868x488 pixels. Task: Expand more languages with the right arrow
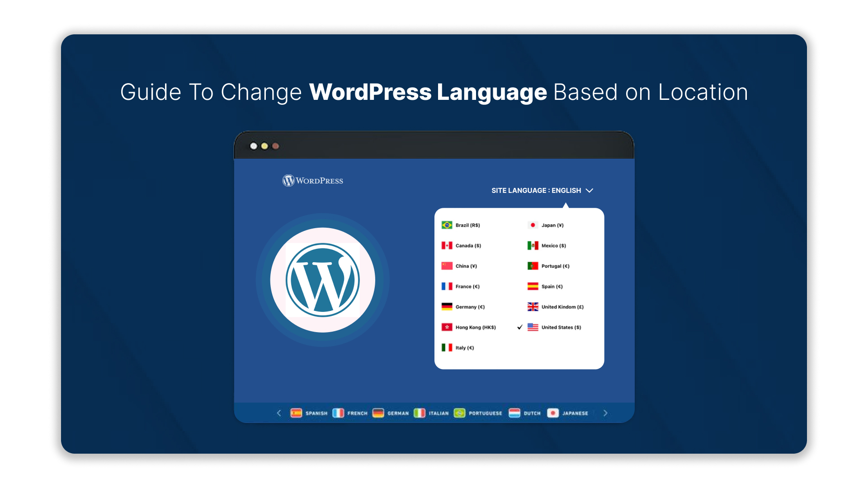tap(606, 413)
